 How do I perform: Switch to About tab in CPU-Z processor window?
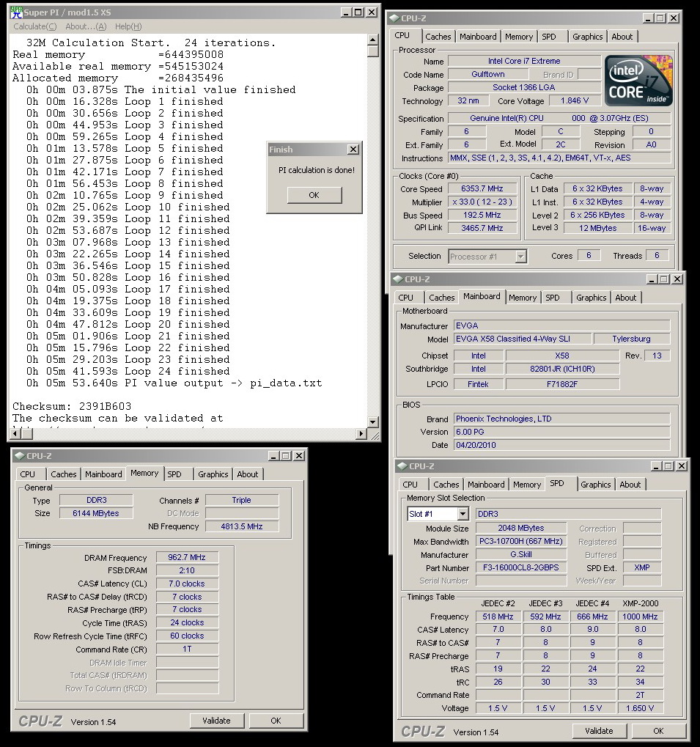click(x=622, y=37)
